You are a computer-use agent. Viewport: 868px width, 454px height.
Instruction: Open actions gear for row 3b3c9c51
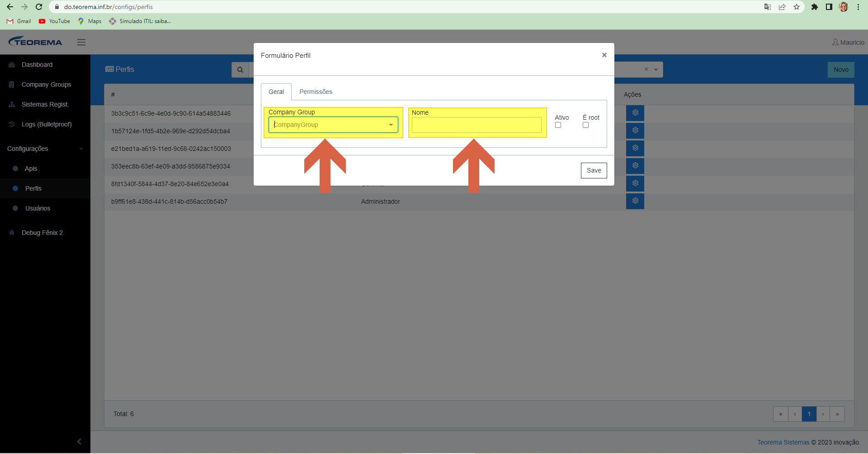[x=635, y=112]
